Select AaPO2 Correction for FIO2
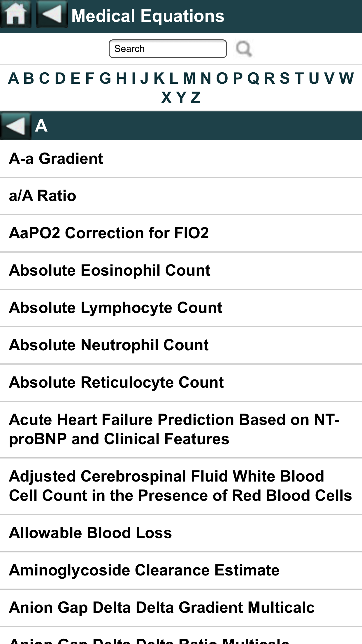This screenshot has height=644, width=362. point(109,233)
